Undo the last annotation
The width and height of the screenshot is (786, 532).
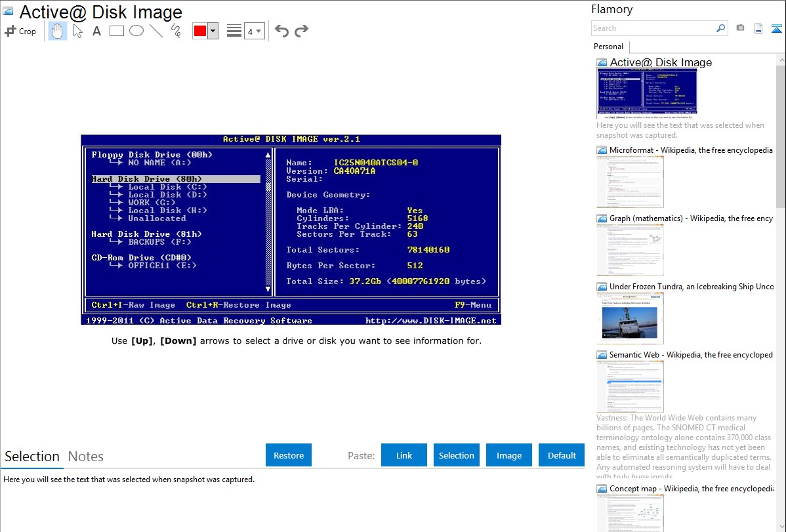pos(281,31)
